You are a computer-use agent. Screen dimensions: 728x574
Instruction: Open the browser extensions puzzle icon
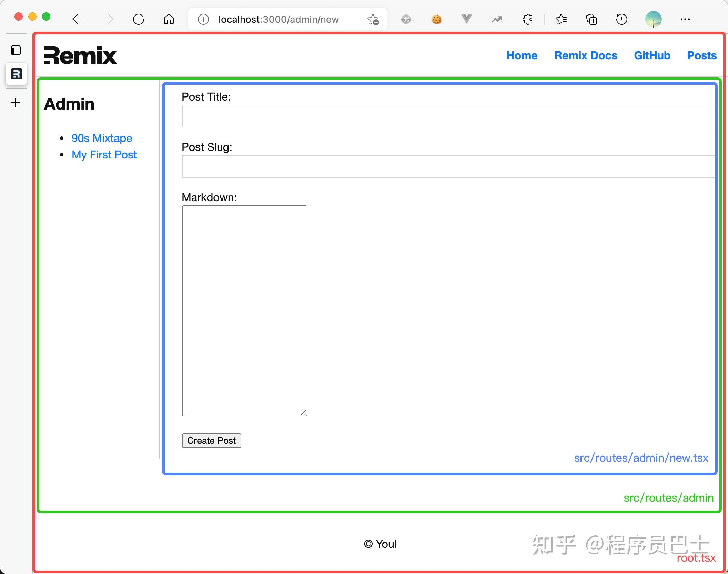(x=527, y=19)
